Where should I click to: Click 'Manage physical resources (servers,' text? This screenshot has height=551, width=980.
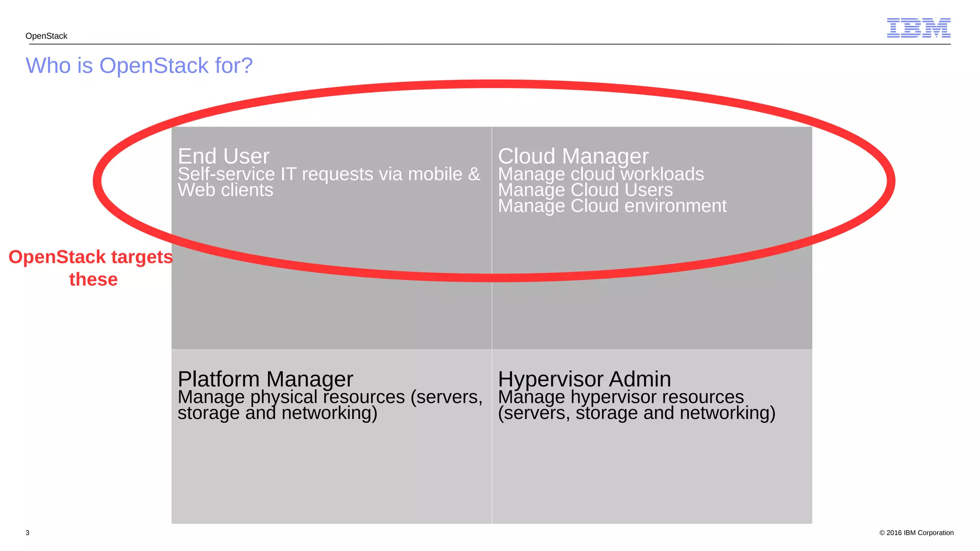(330, 397)
